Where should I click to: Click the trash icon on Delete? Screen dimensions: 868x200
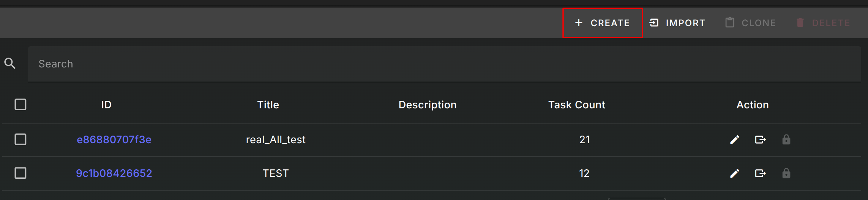point(800,23)
